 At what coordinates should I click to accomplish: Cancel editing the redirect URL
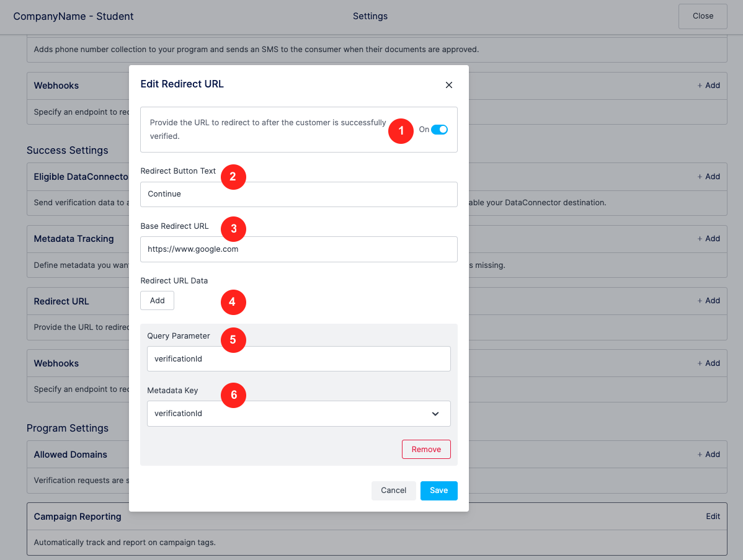coord(393,491)
